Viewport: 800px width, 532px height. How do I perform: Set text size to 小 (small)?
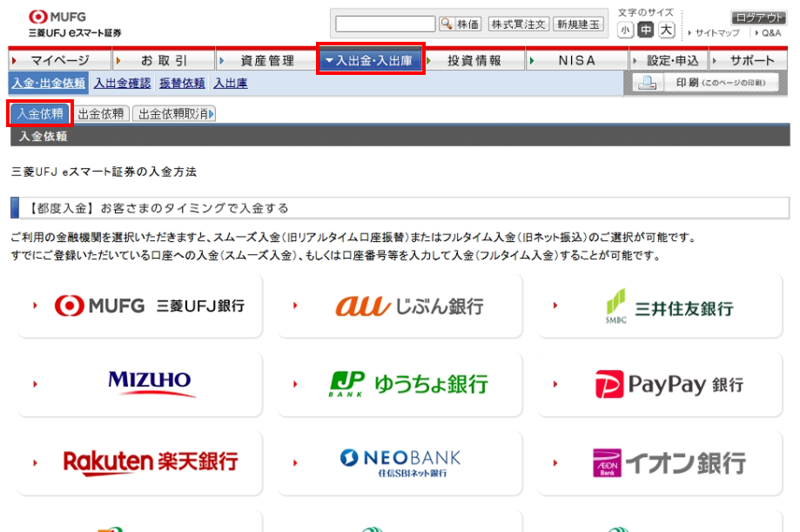(626, 30)
